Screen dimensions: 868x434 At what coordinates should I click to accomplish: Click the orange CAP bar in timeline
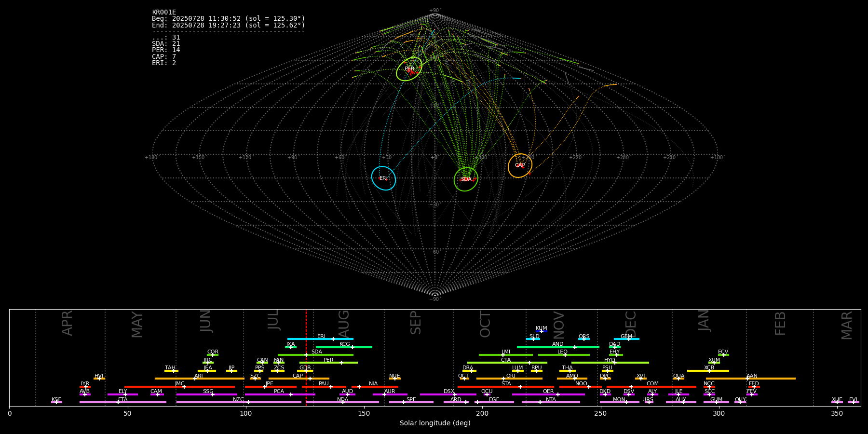[x=299, y=379]
